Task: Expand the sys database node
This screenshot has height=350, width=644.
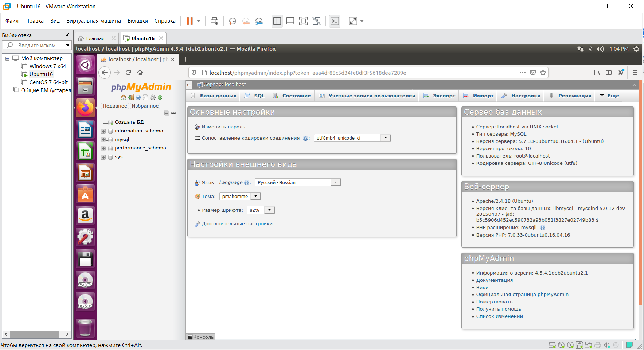Action: pyautogui.click(x=103, y=157)
